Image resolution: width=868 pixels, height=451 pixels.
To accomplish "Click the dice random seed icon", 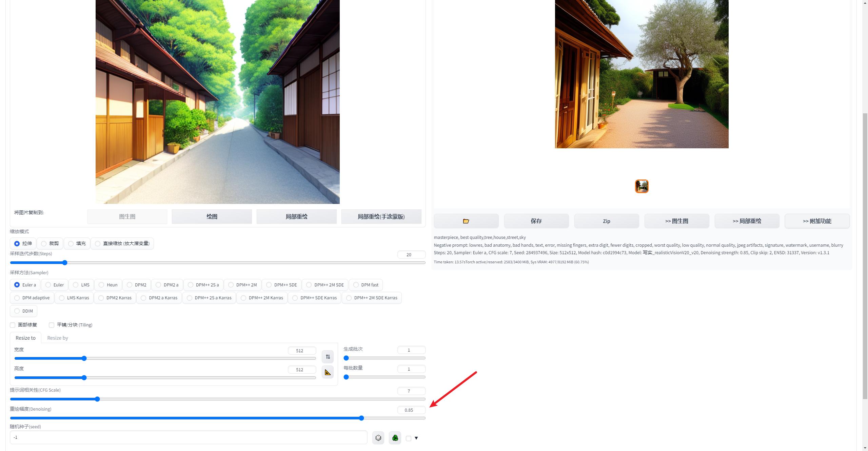I will tap(378, 438).
